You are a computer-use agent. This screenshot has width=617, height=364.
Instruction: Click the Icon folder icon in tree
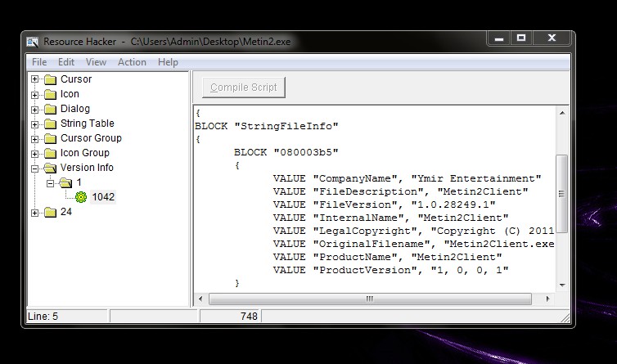[51, 94]
